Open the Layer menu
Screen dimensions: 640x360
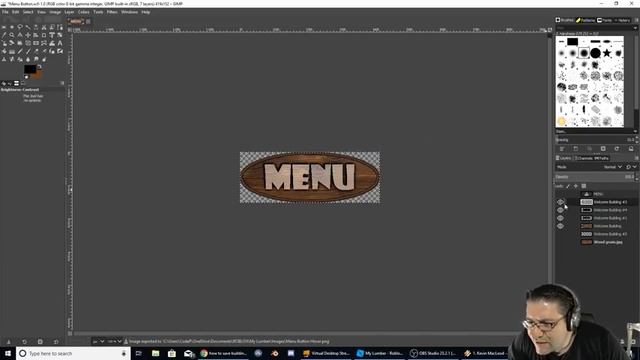click(x=69, y=12)
